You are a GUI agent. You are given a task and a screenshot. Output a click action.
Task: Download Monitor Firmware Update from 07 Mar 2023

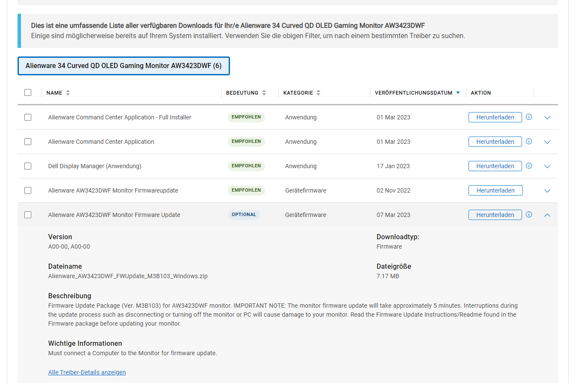(495, 215)
